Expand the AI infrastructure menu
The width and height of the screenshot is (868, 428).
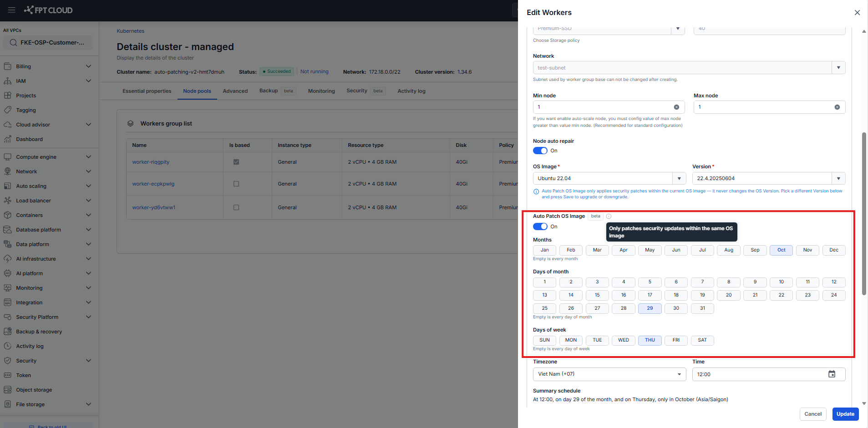[x=89, y=259]
